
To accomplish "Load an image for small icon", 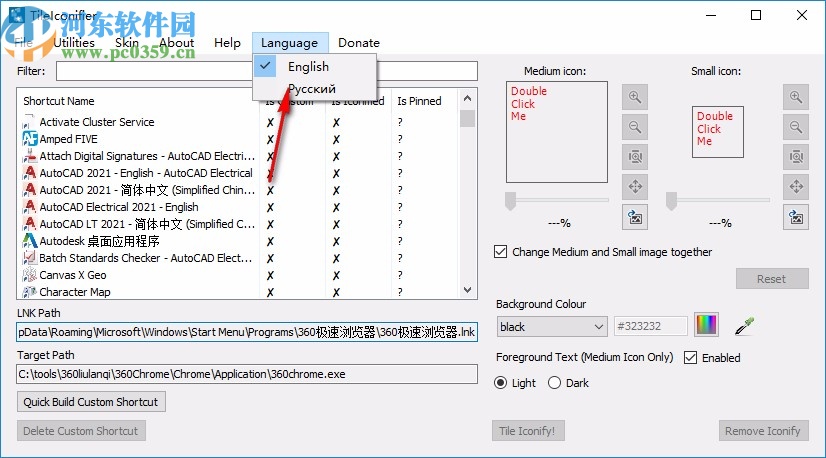I will [x=795, y=217].
